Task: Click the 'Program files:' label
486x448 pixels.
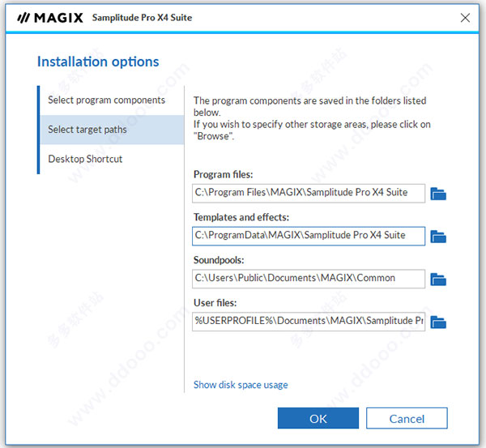Action: click(x=224, y=174)
